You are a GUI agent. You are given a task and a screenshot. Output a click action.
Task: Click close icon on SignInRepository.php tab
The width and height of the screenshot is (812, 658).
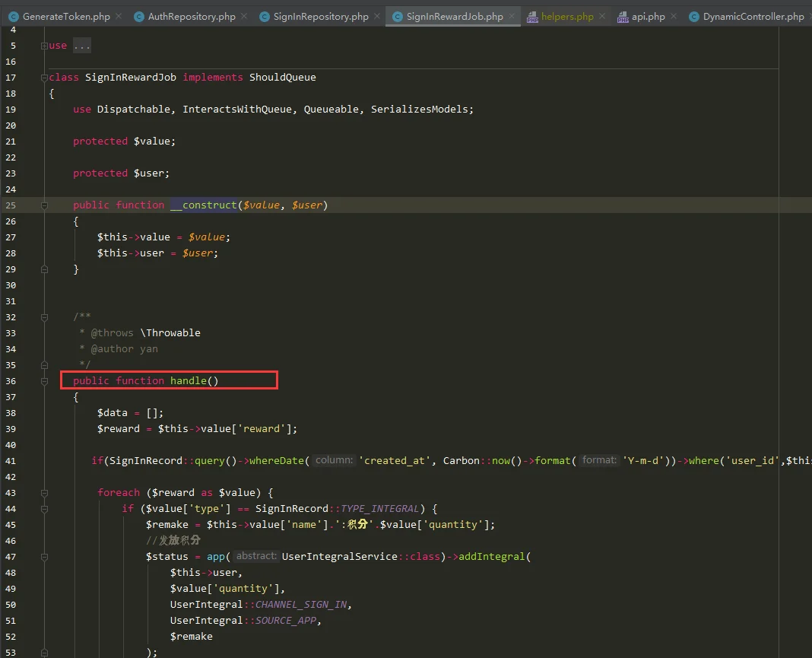(x=376, y=16)
